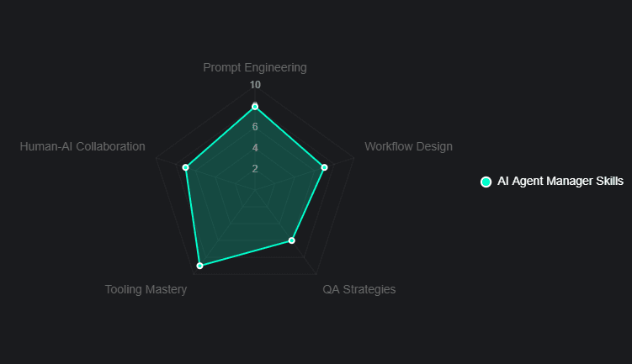Viewport: 632px width, 364px height.
Task: Click the QA Strategies data point marker
Action: click(x=292, y=240)
